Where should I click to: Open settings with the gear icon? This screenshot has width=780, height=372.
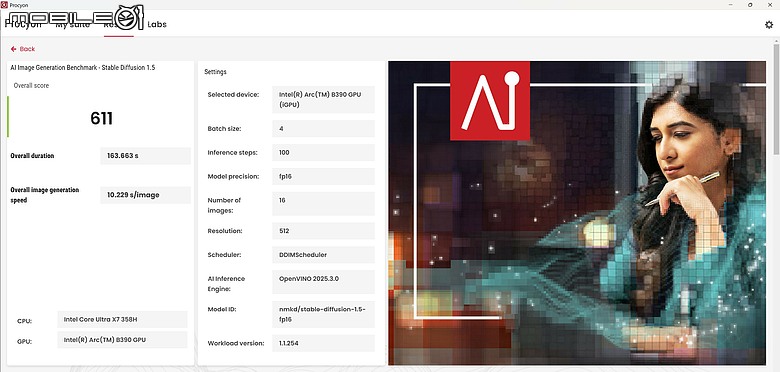(x=769, y=24)
